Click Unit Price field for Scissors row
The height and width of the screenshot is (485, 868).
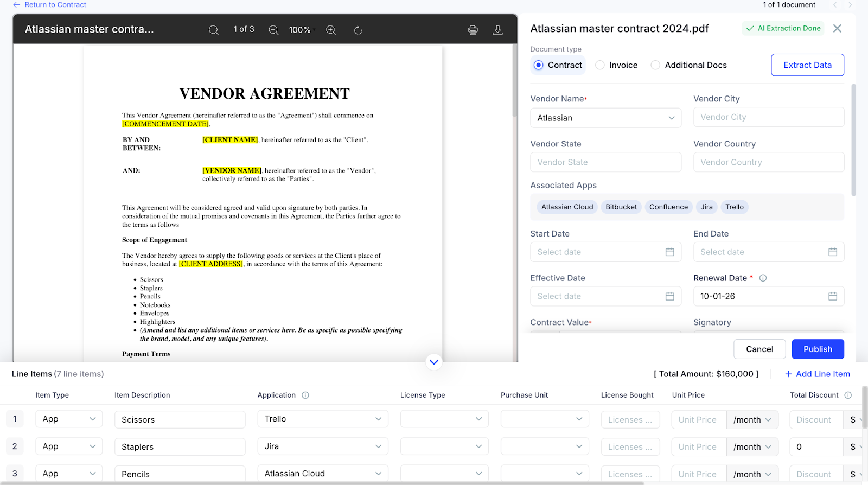coord(699,419)
